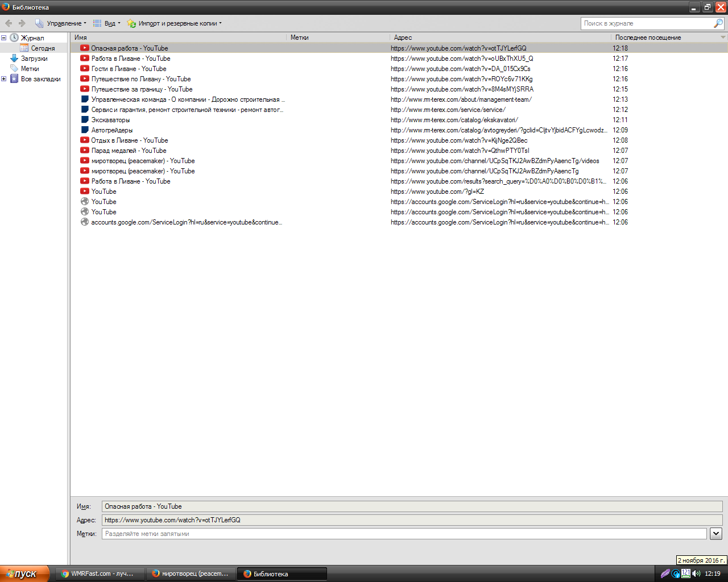This screenshot has width=728, height=582.
Task: Sort by the Имя column header
Action: [x=179, y=38]
